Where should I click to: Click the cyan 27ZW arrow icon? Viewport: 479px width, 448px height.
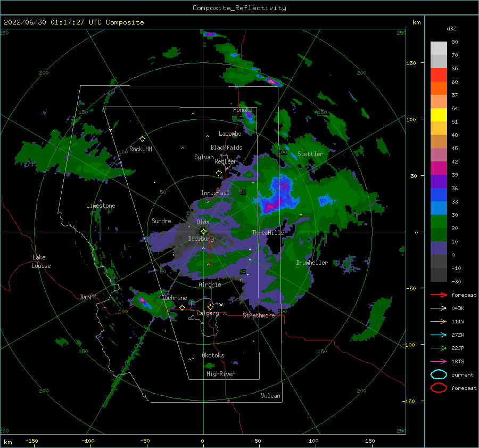pyautogui.click(x=439, y=335)
